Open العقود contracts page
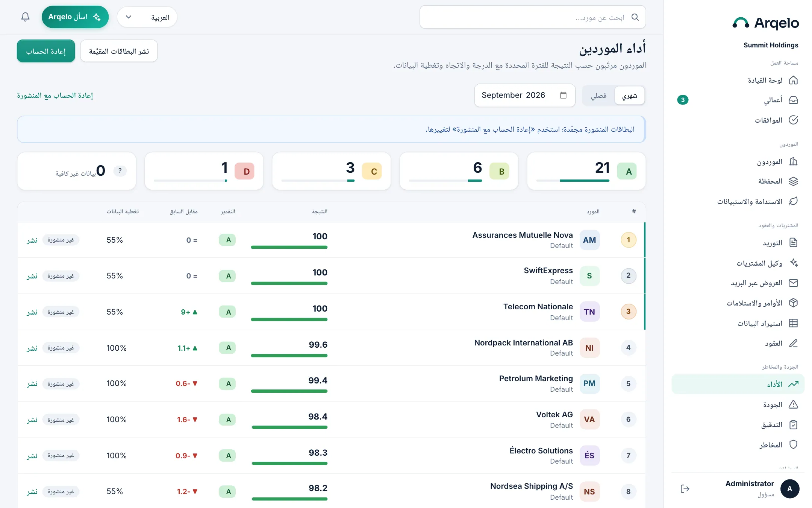Screen dimensions: 812x508 pos(738,343)
